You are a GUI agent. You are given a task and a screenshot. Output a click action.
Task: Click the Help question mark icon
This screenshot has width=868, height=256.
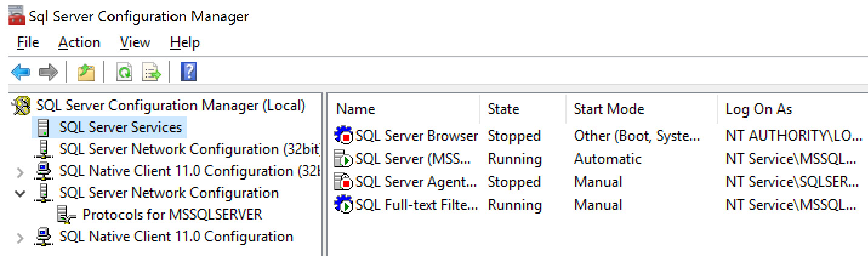189,73
